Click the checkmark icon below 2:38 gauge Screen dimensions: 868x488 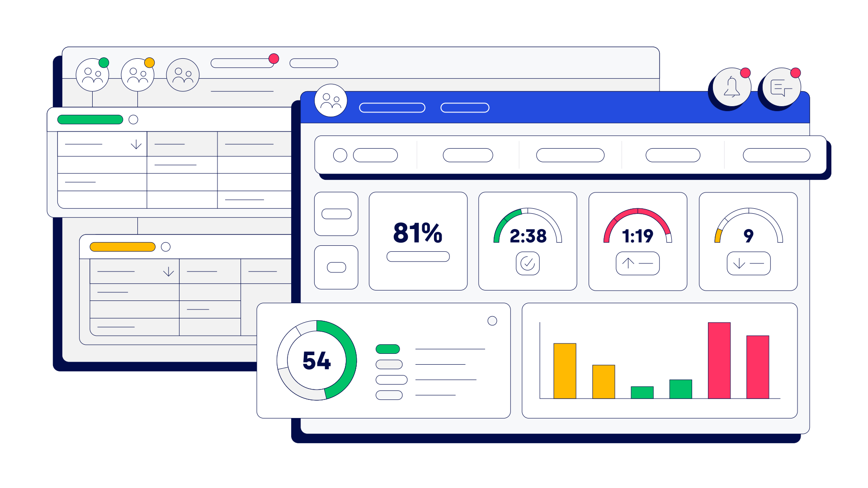coord(528,264)
